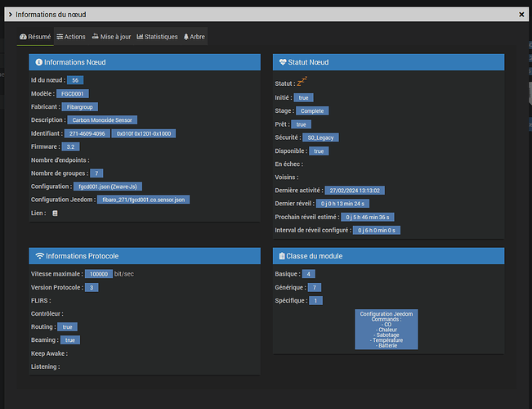Click the Statut Nœud panel header
Image resolution: width=532 pixels, height=409 pixels.
click(389, 62)
